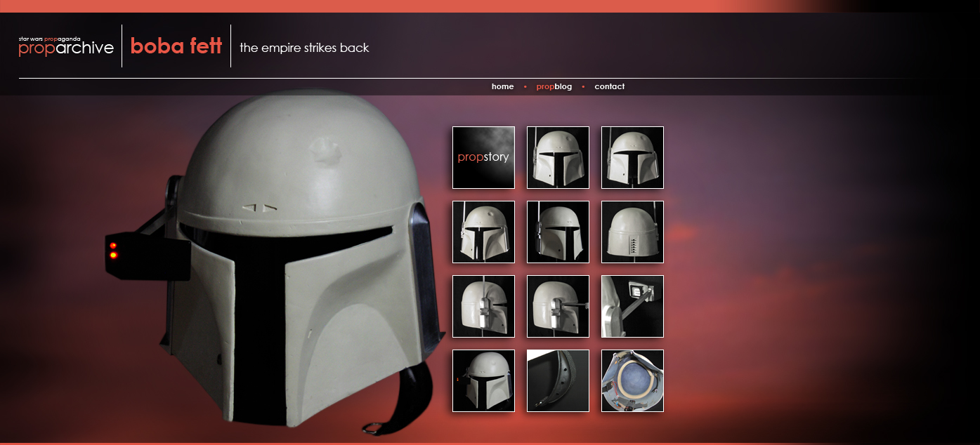Open the propblog navigation link
Screen dimensions: 980x445
click(x=554, y=87)
